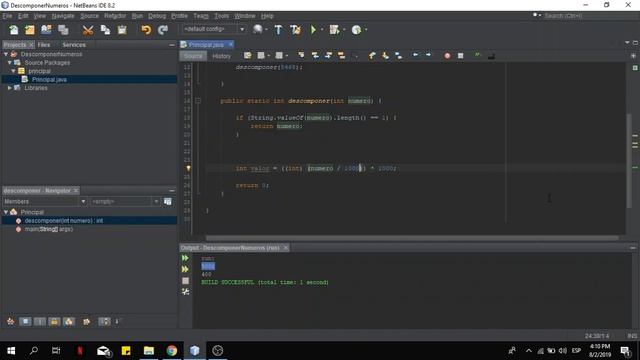Click the browser globe icon in main toolbar
Image resolution: width=640 pixels, height=360 pixels.
coord(258,29)
